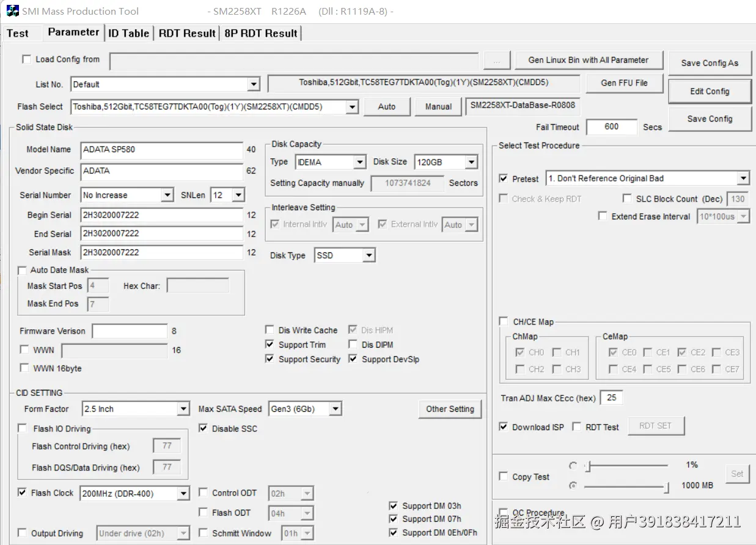Viewport: 756px width, 545px height.
Task: Enable the Copy Test checkbox
Action: click(x=504, y=477)
